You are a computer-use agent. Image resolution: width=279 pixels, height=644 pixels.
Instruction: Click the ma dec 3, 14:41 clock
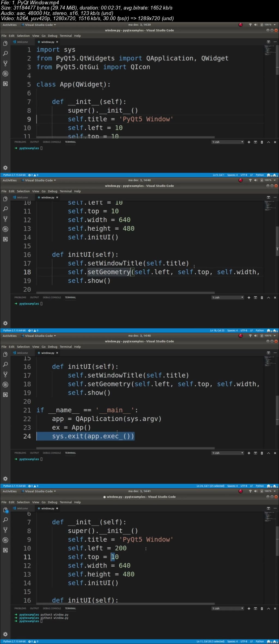click(139, 491)
